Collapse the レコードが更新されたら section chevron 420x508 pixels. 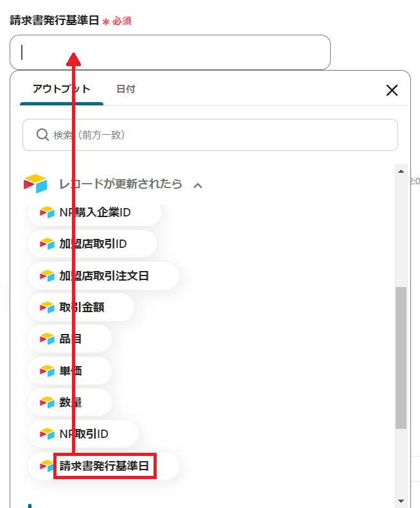point(198,186)
